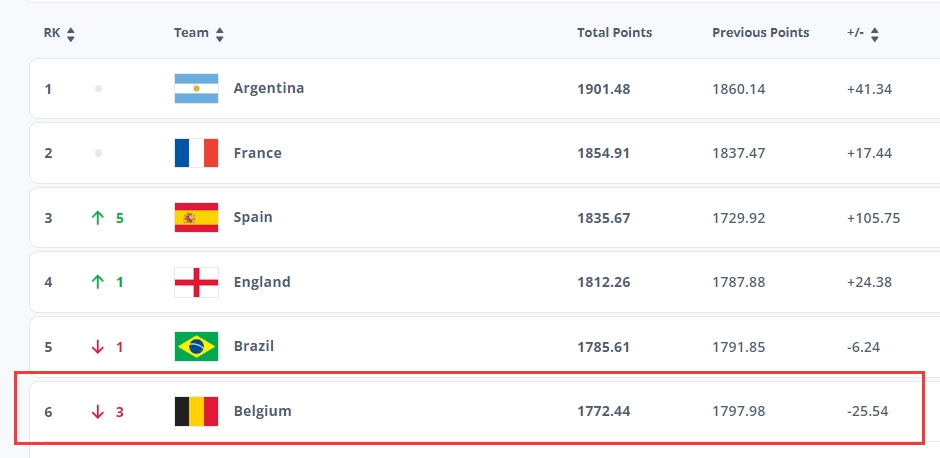Click Belgium's red down arrow indicator
The width and height of the screenshot is (940, 458).
(x=98, y=412)
